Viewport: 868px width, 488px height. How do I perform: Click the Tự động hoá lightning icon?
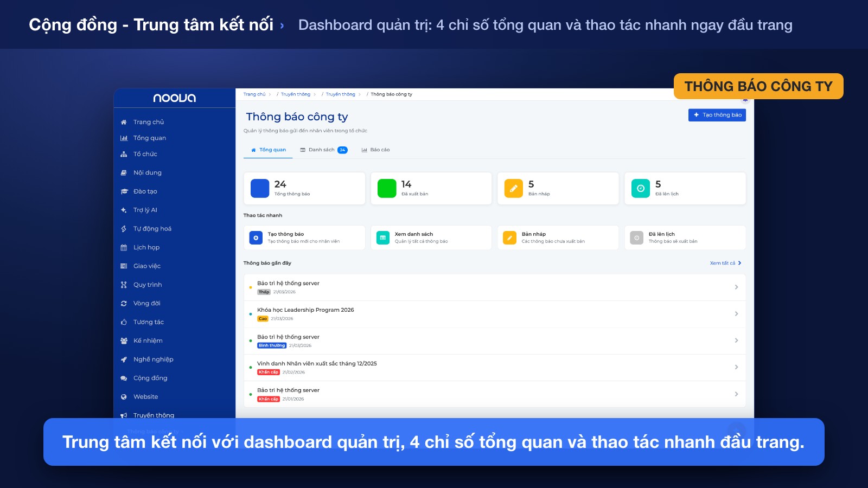coord(124,229)
